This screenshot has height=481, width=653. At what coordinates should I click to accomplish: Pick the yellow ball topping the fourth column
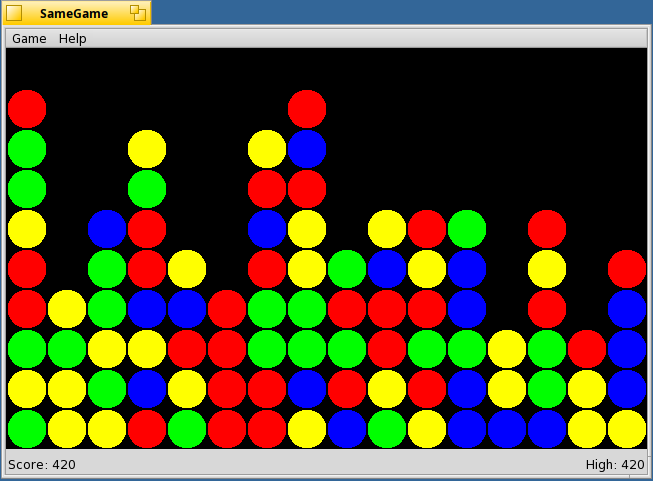click(x=147, y=149)
